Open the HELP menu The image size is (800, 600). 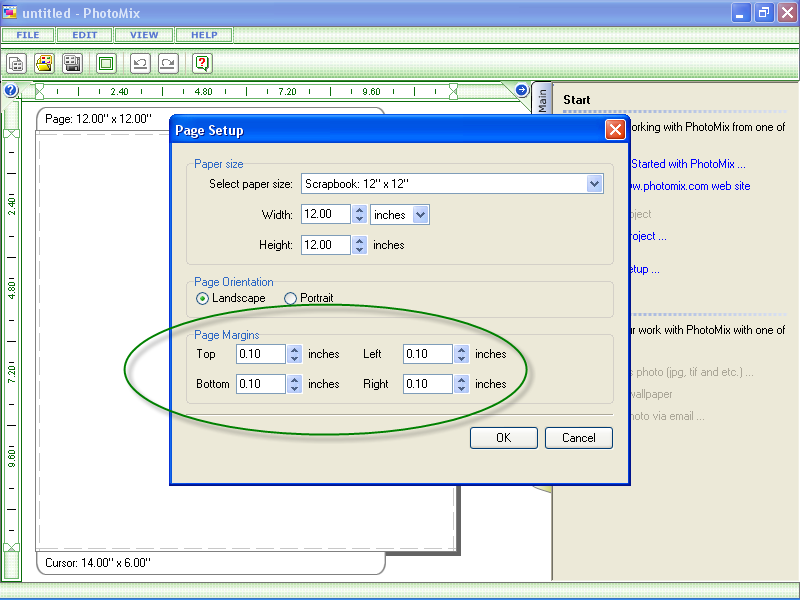coord(204,35)
